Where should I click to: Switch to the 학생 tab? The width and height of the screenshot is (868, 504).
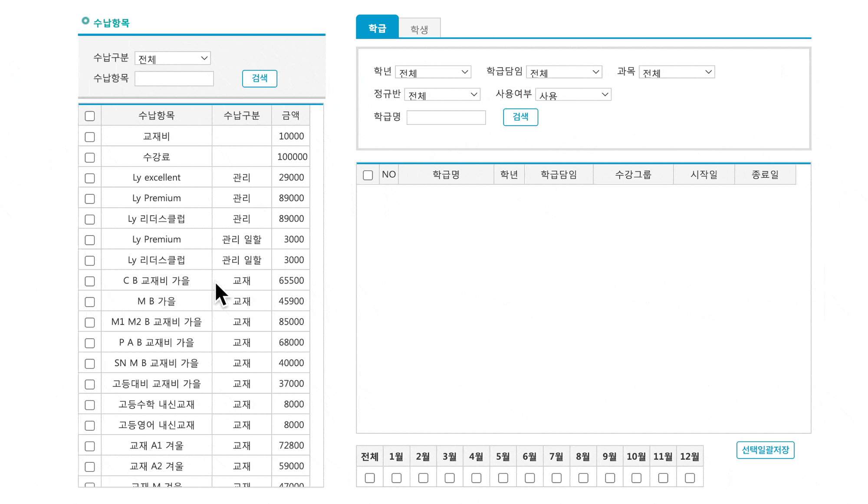click(x=419, y=29)
